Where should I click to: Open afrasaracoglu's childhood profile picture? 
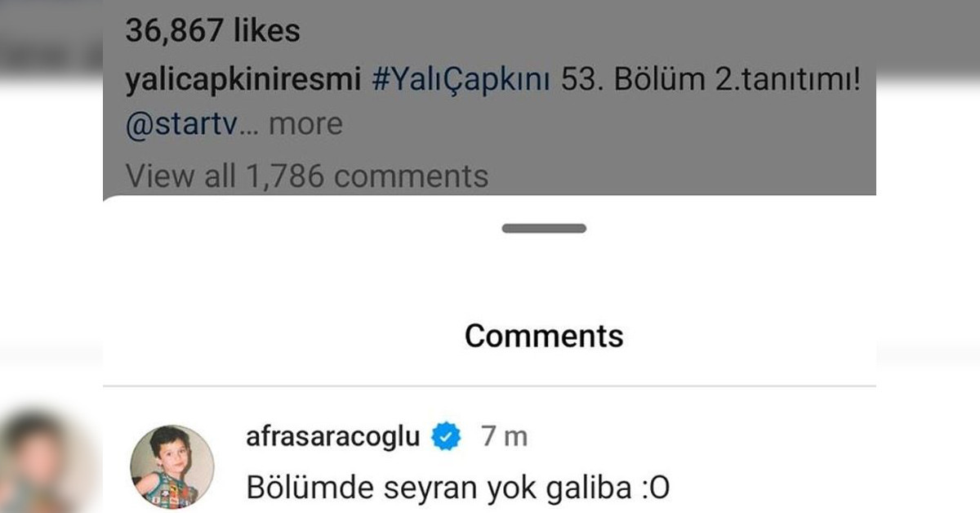click(x=172, y=465)
